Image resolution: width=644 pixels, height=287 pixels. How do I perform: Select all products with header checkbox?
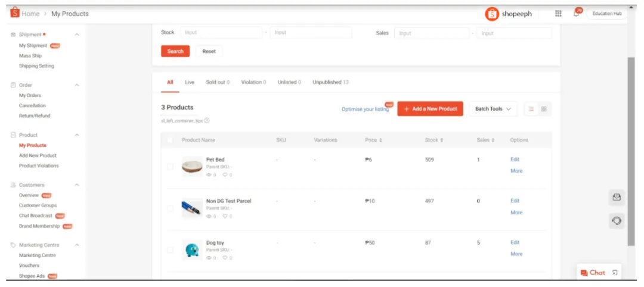click(x=170, y=140)
